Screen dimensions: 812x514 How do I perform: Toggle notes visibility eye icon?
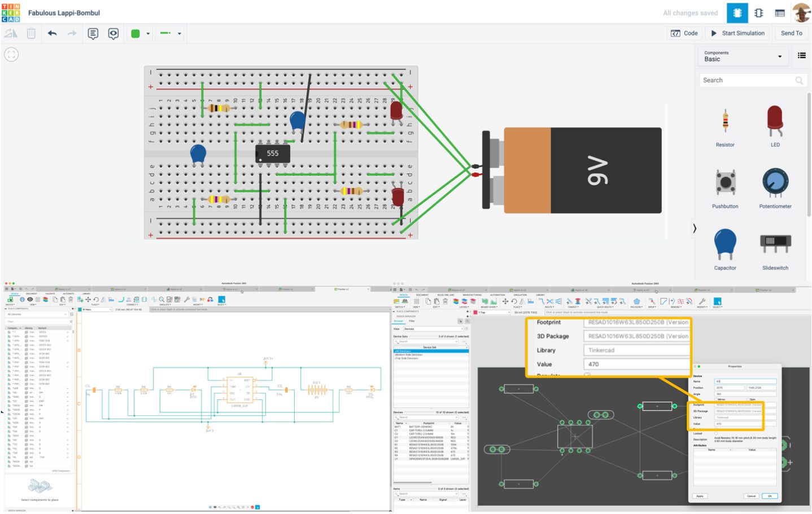tap(113, 34)
